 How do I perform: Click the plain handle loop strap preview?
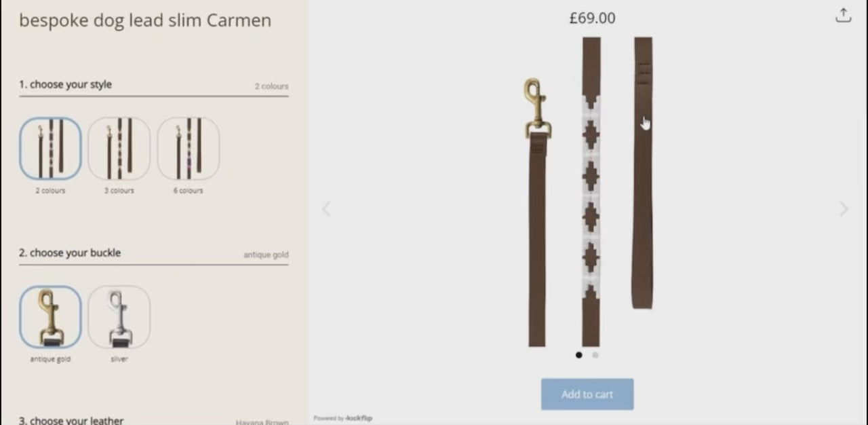(643, 172)
